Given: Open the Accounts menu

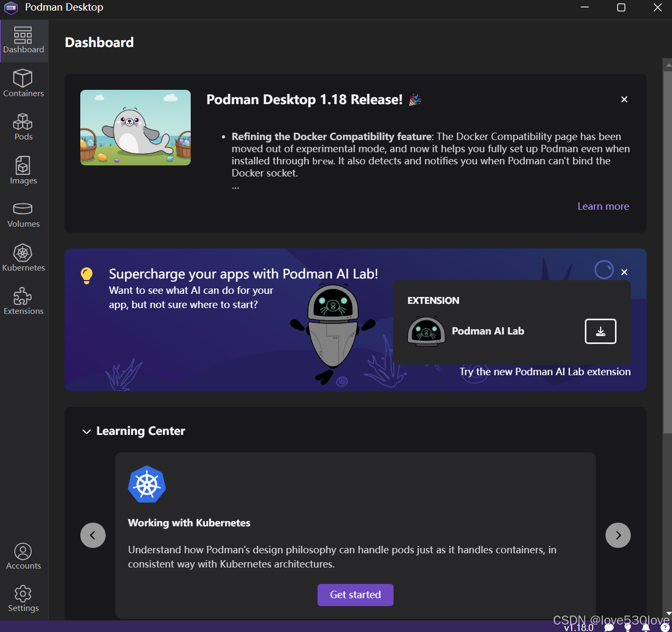Looking at the screenshot, I should 24,556.
